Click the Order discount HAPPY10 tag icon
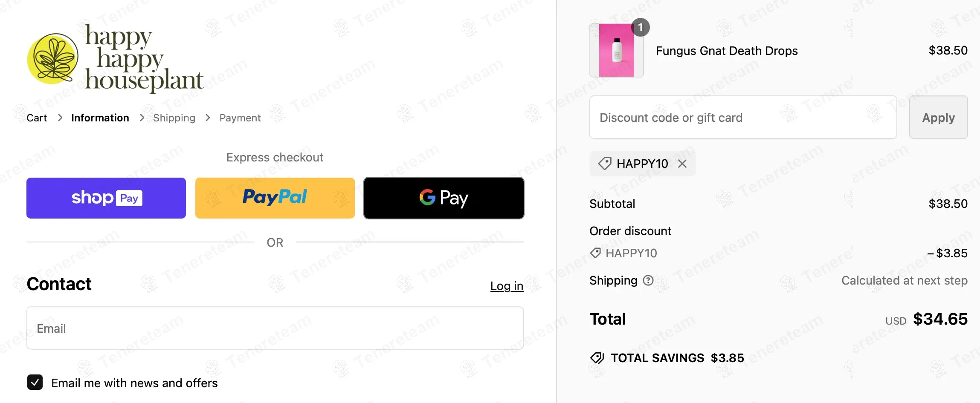980x403 pixels. (595, 253)
